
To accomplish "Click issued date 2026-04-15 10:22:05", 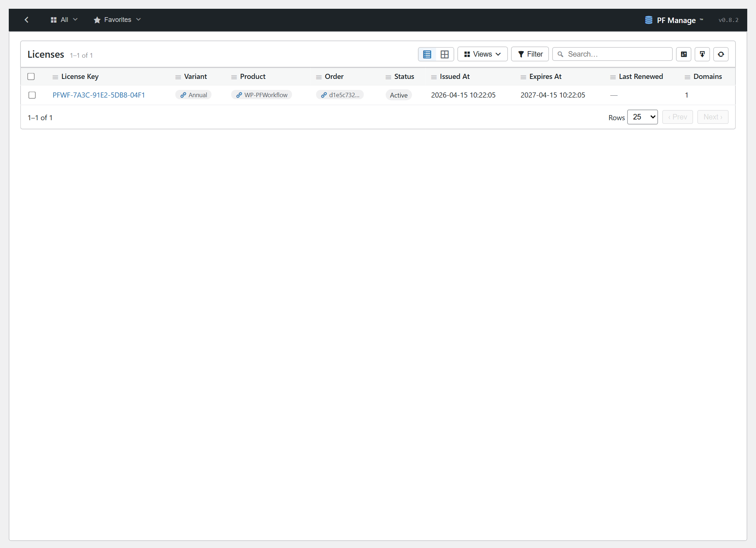I will [463, 95].
